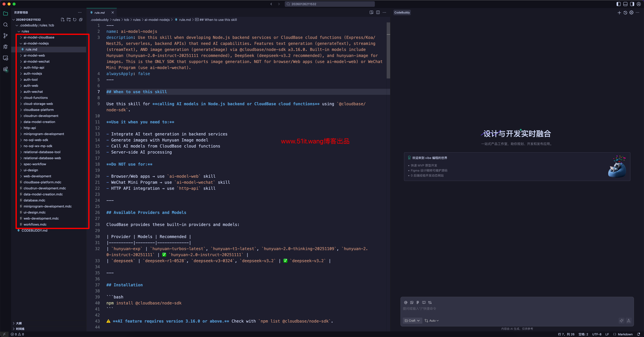The height and width of the screenshot is (337, 644).
Task: Click the back navigation arrow
Action: click(271, 4)
